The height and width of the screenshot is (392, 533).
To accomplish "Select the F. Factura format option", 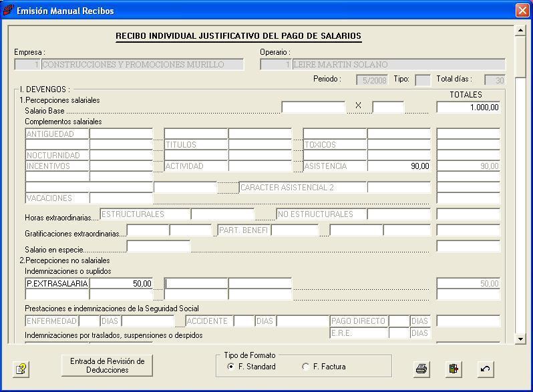I will 306,367.
